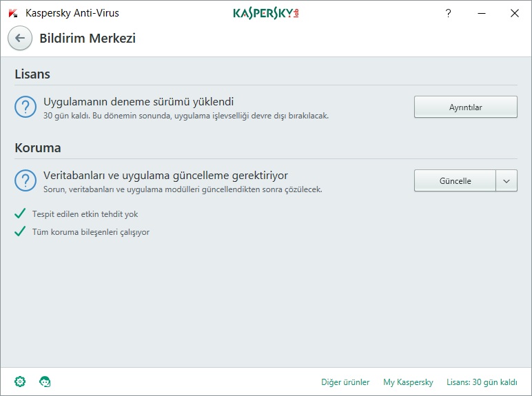Screen dimensions: 532x396
Task: Click Lisans: 30 gün kaldı link
Action: 482,382
